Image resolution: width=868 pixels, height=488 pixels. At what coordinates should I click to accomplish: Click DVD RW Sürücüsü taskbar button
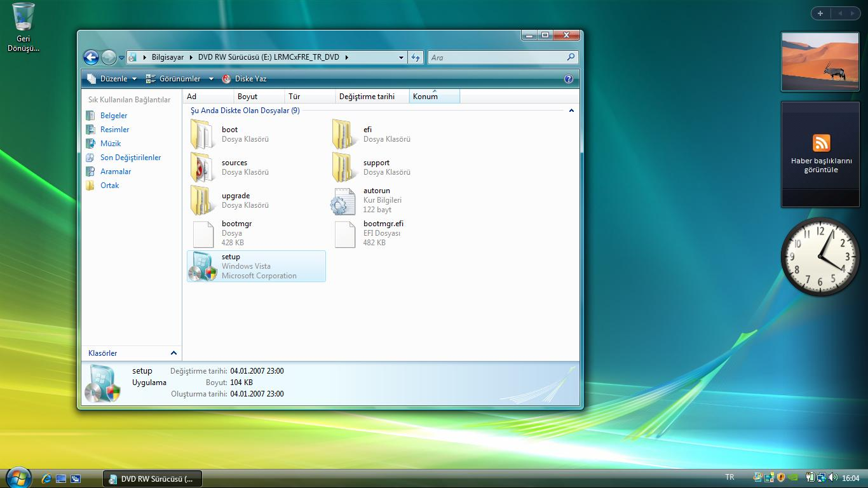152,479
